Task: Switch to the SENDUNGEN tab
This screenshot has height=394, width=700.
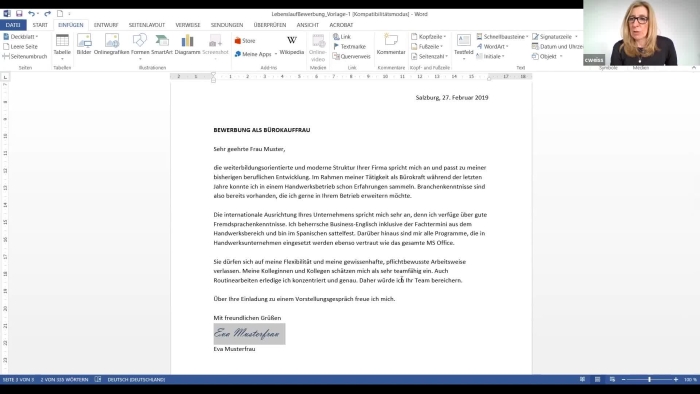Action: point(227,25)
